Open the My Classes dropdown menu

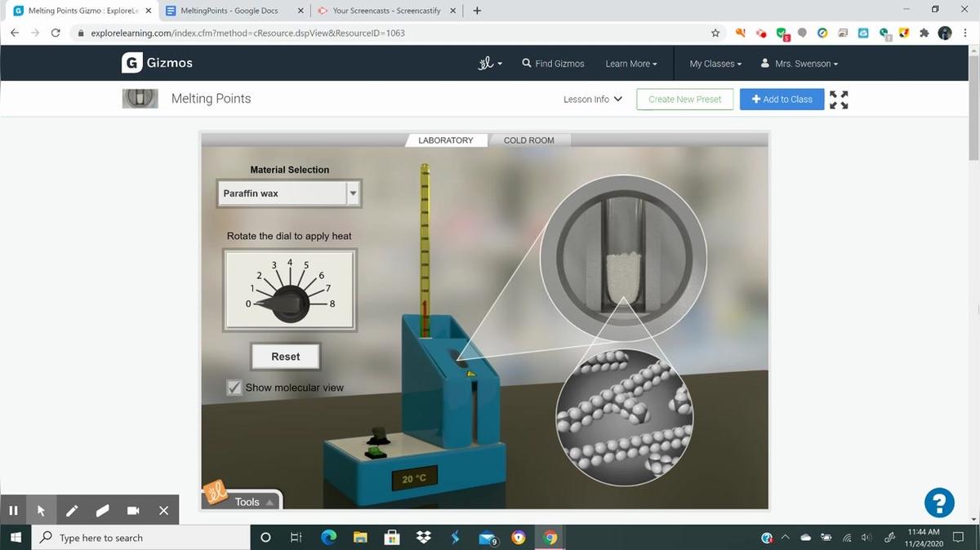point(715,64)
